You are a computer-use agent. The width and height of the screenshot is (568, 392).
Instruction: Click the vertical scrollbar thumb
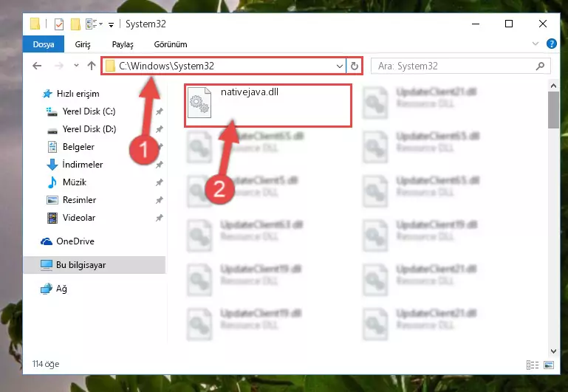coord(553,110)
